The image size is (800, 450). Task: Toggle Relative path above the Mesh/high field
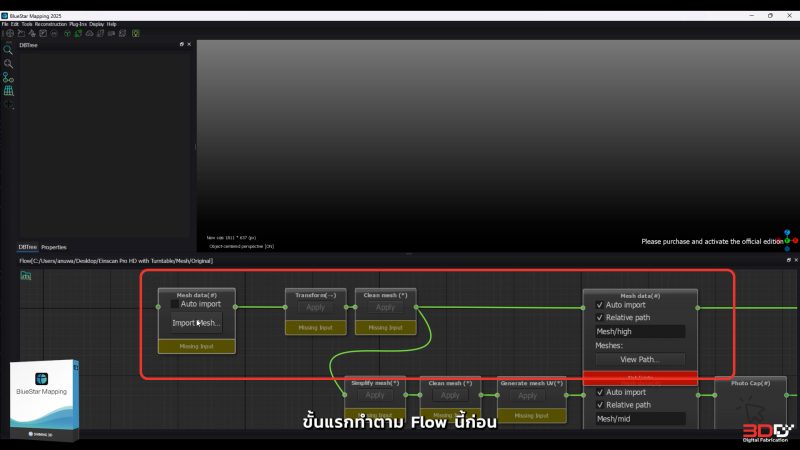[599, 317]
